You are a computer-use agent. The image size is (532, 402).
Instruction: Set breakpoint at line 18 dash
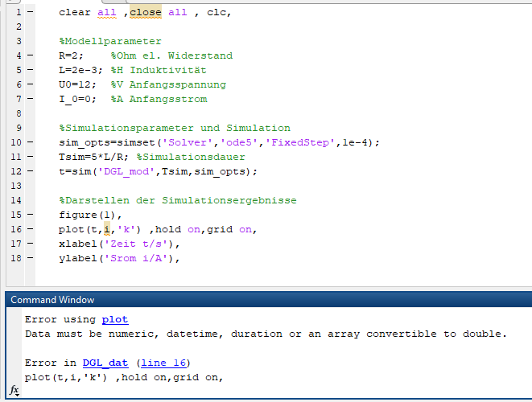(31, 259)
